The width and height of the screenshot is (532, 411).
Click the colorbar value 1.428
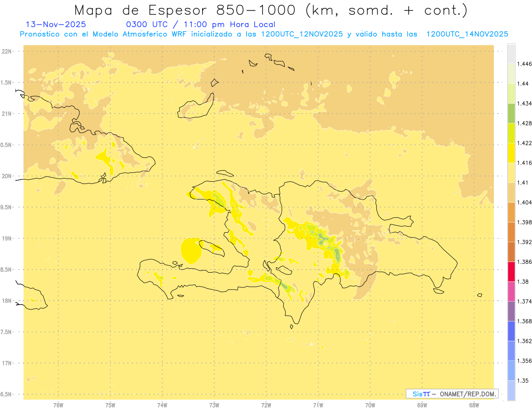(524, 123)
